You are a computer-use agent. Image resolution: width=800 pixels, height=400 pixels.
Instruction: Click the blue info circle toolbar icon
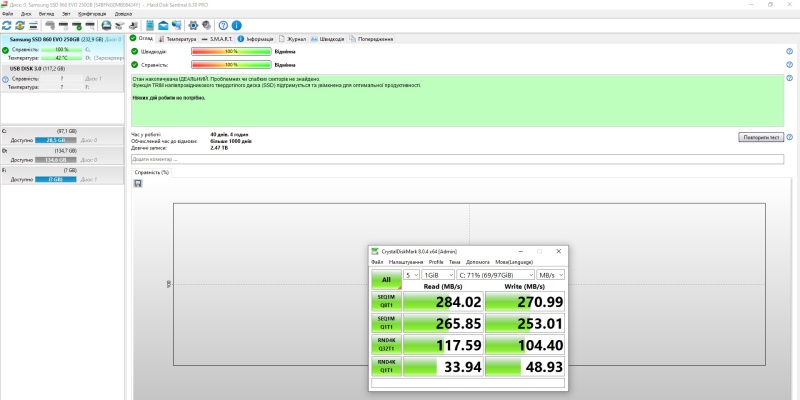click(237, 26)
